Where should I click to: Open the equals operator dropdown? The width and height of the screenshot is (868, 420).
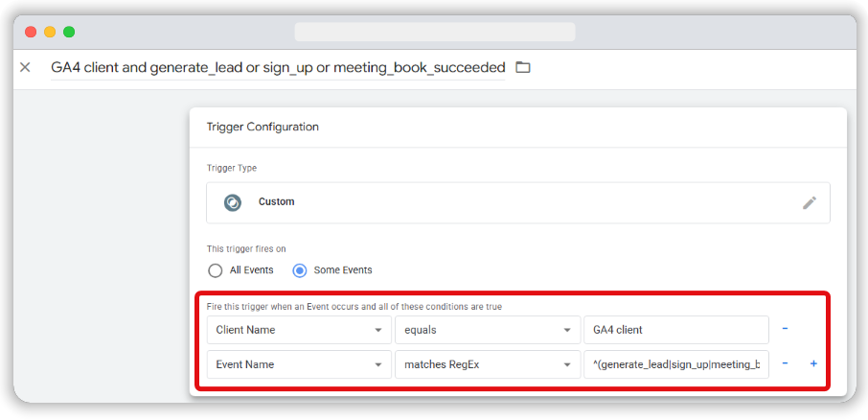pos(487,330)
